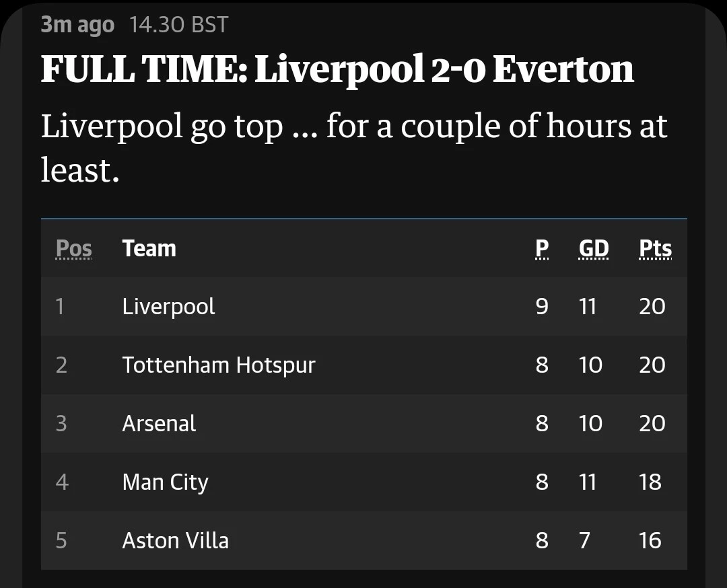Click position number 3 in table
The width and height of the screenshot is (727, 588).
[x=61, y=424]
